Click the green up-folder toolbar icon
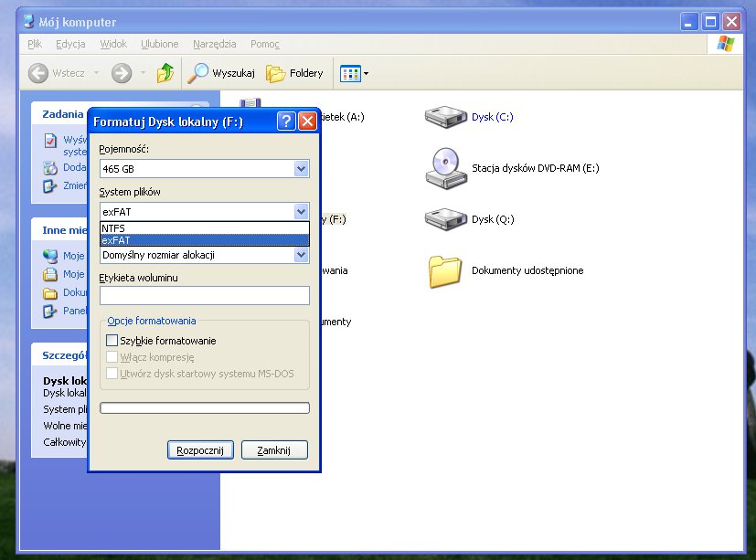Viewport: 756px width, 560px height. coord(165,73)
